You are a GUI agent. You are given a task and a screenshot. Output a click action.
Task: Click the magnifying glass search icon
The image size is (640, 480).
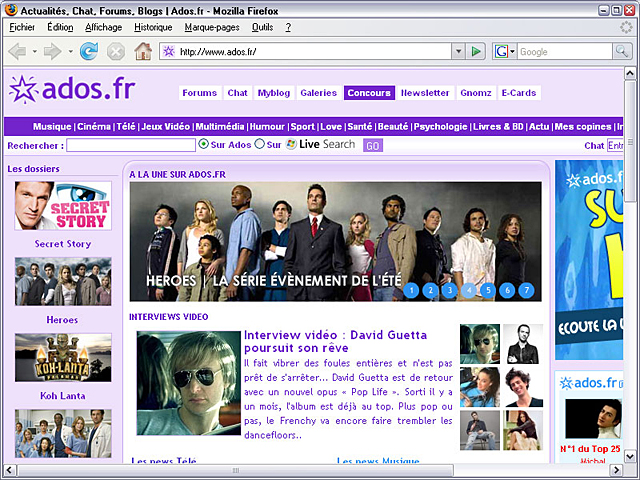tap(622, 51)
